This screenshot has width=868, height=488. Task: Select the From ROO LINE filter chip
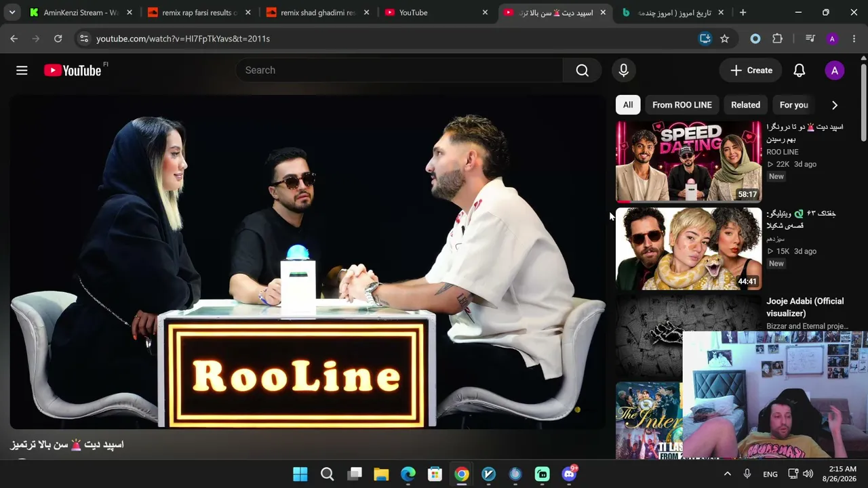(682, 105)
